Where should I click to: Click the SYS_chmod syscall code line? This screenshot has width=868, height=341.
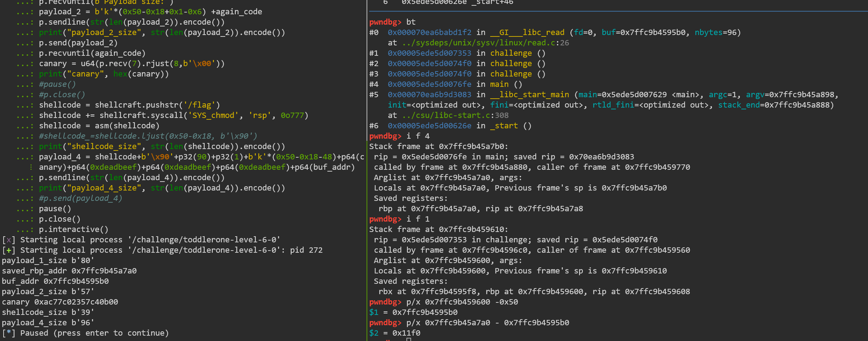pyautogui.click(x=174, y=115)
